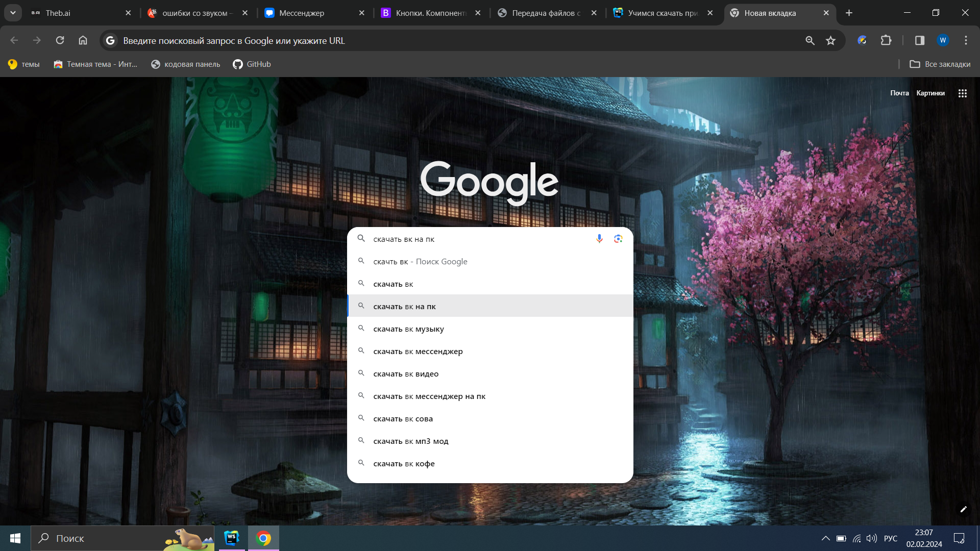
Task: Bookmark this page with the star icon
Action: [x=830, y=41]
